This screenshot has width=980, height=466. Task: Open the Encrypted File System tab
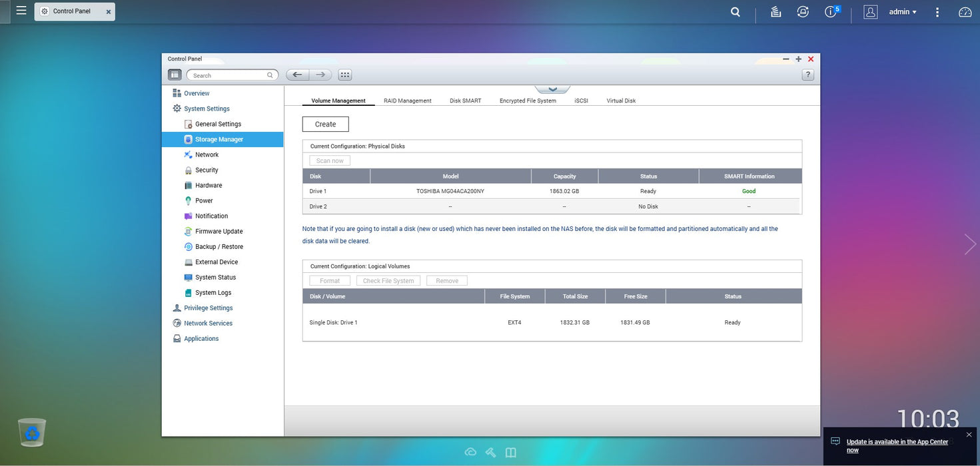point(528,101)
